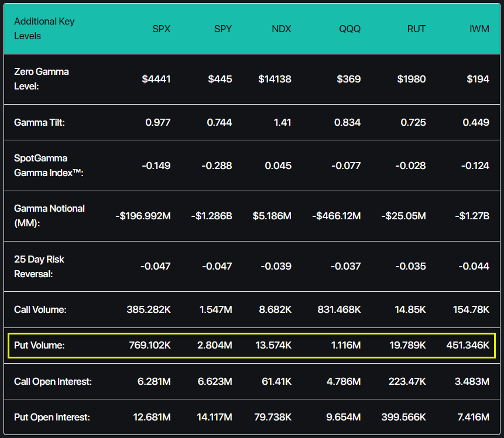This screenshot has height=438, width=504.
Task: Select the Zero Gamma Level row label
Action: pos(41,79)
